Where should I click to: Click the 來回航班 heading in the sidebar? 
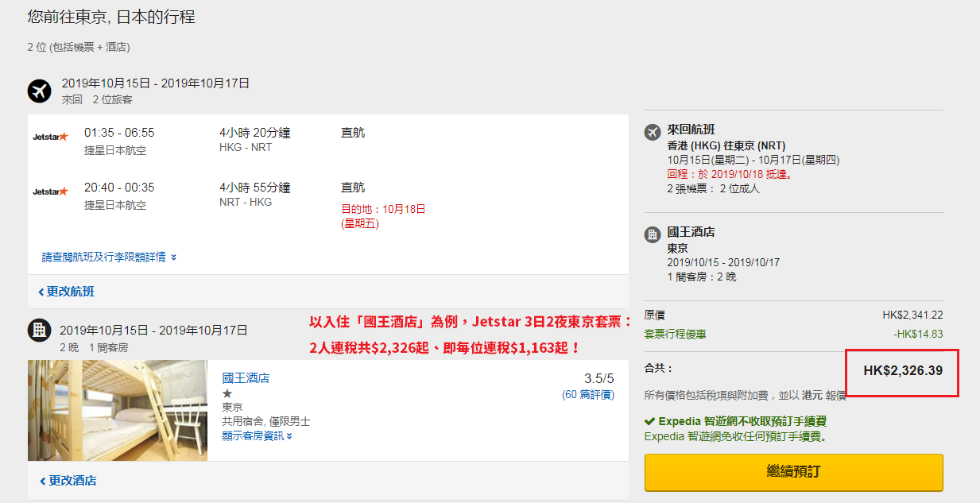(691, 130)
